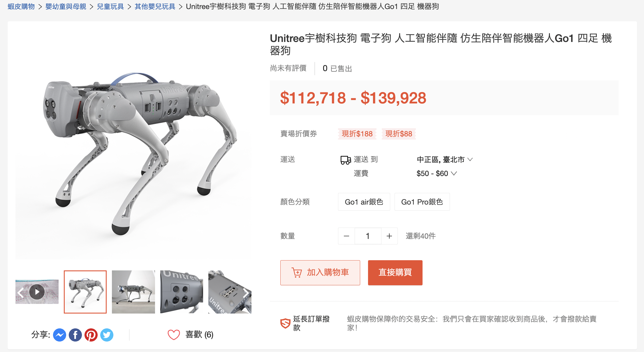
Task: Go to 嬰幼童與母親 breadcrumb category
Action: pos(66,6)
